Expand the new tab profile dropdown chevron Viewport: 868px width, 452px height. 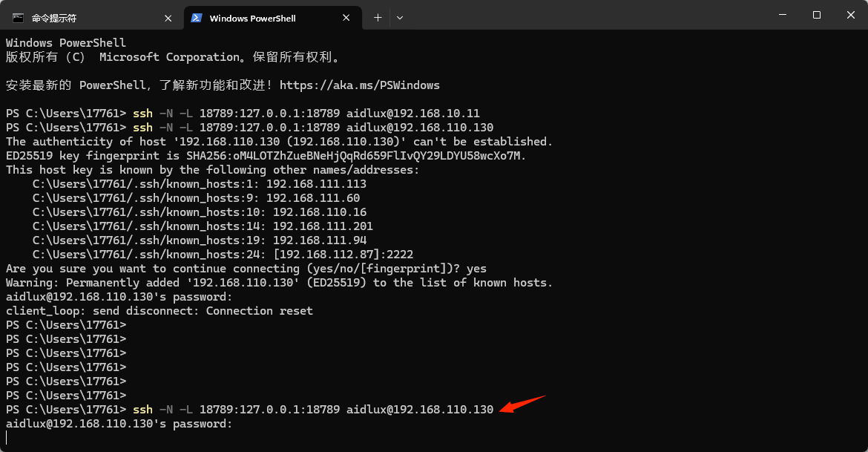click(400, 18)
